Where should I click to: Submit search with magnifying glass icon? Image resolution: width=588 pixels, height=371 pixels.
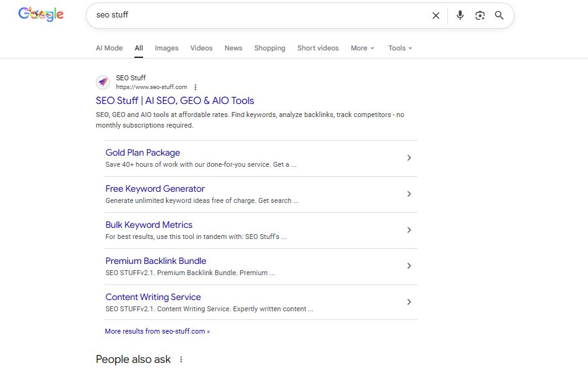pos(499,15)
